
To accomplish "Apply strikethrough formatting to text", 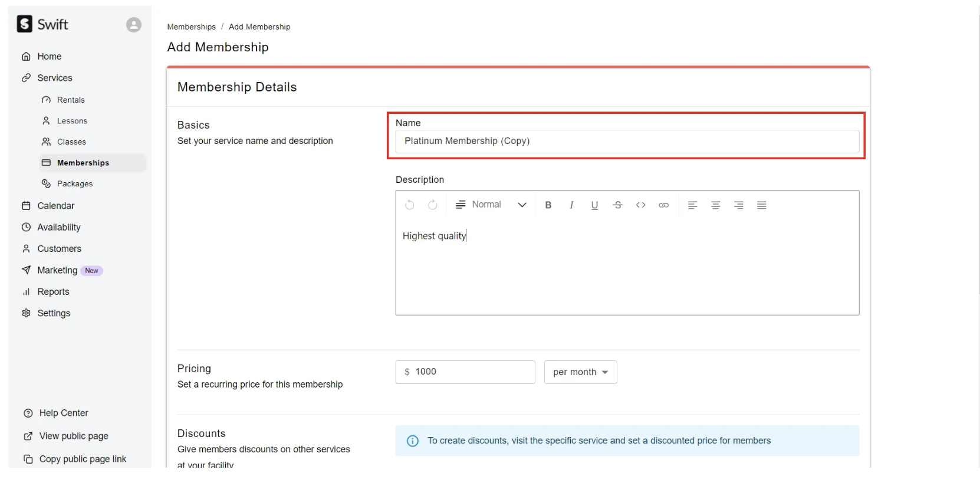I will pyautogui.click(x=617, y=205).
